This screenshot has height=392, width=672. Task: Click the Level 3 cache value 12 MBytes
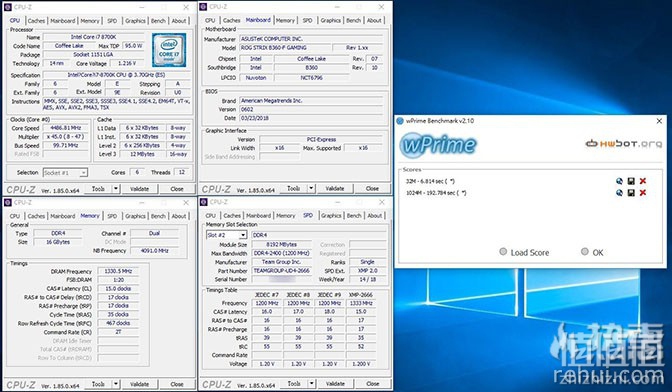(x=141, y=154)
